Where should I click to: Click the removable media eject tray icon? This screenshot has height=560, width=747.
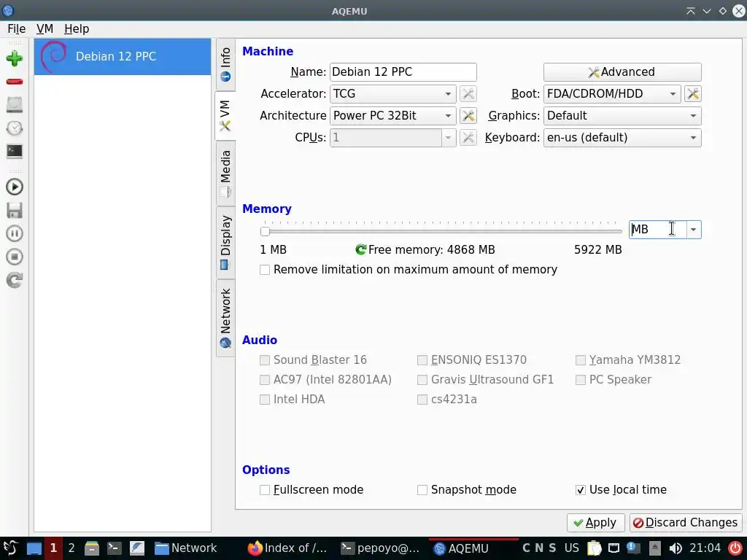[654, 548]
